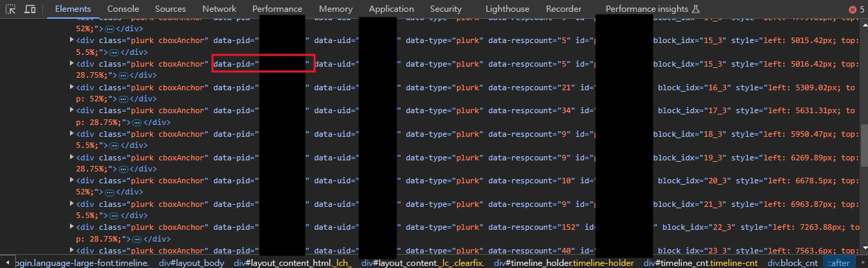Expand the div with block_idx 23_3
868x268 pixels.
72,250
